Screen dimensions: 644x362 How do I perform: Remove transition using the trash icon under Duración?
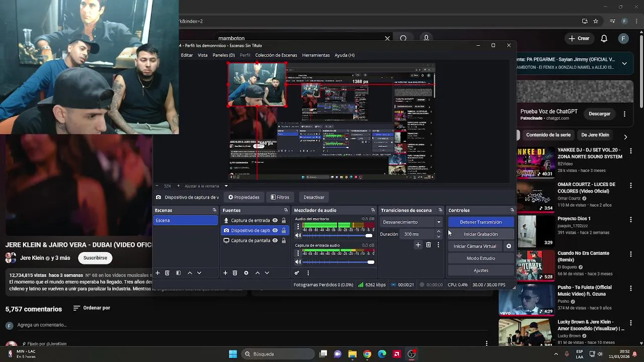[x=428, y=245]
